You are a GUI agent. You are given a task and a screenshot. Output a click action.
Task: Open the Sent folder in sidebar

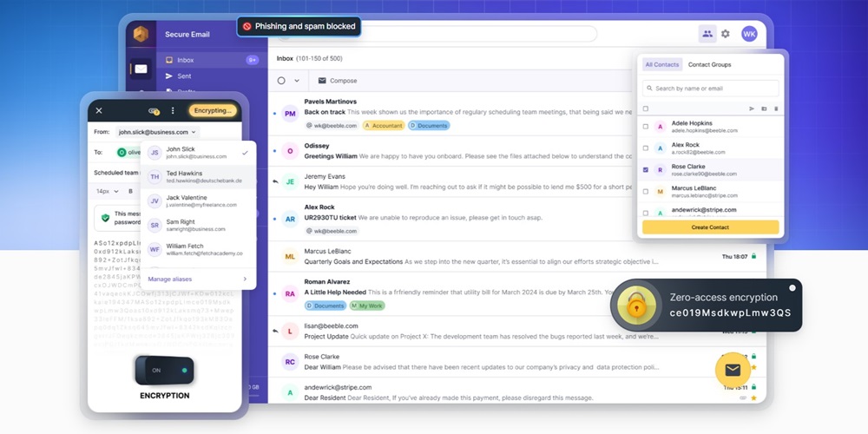[x=212, y=76]
